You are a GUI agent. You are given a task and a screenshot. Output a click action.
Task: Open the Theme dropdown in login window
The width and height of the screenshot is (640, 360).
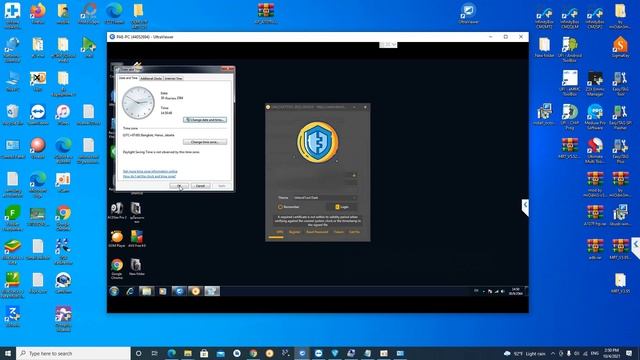325,198
